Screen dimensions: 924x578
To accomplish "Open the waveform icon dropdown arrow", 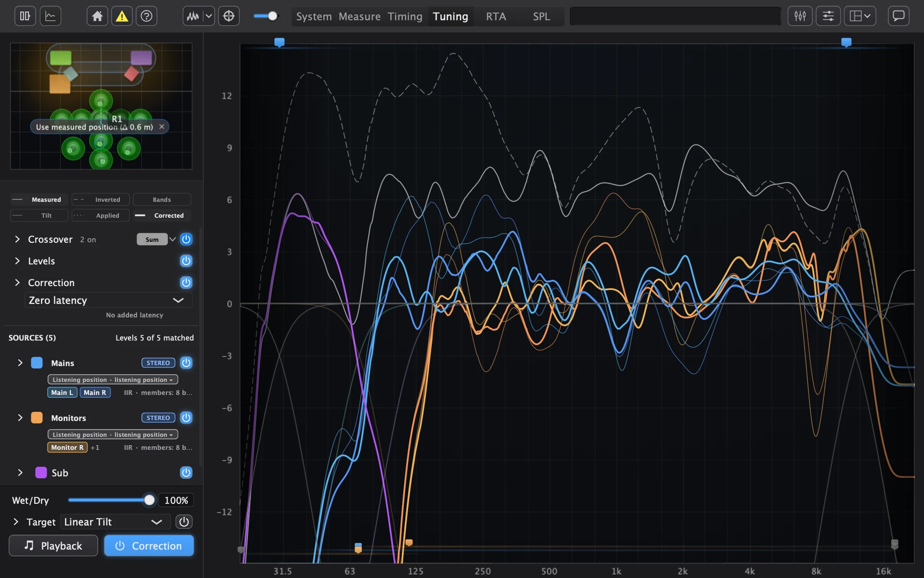I will click(x=209, y=16).
